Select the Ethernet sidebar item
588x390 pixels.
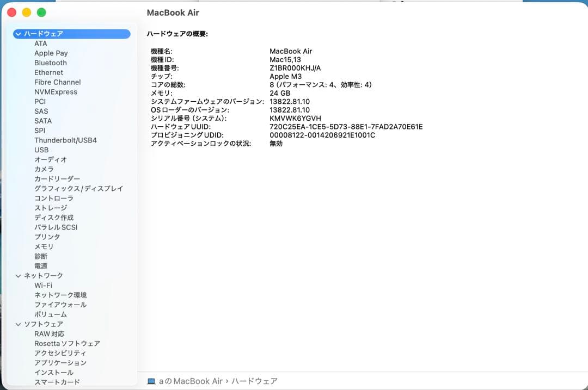49,73
